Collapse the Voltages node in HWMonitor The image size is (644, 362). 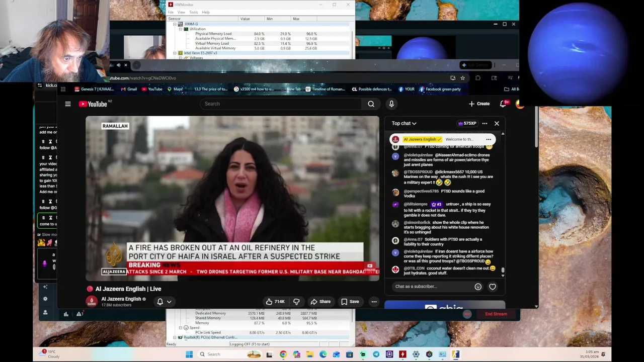coord(180,58)
